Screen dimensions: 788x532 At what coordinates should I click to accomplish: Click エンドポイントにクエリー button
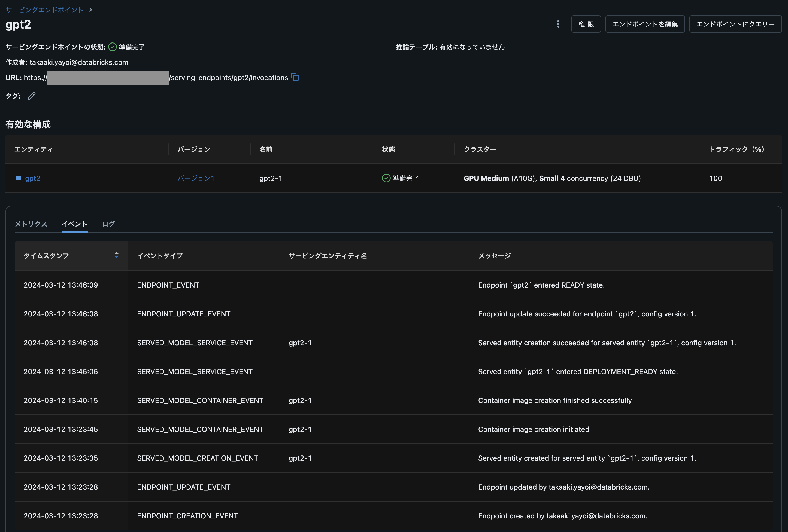(735, 24)
